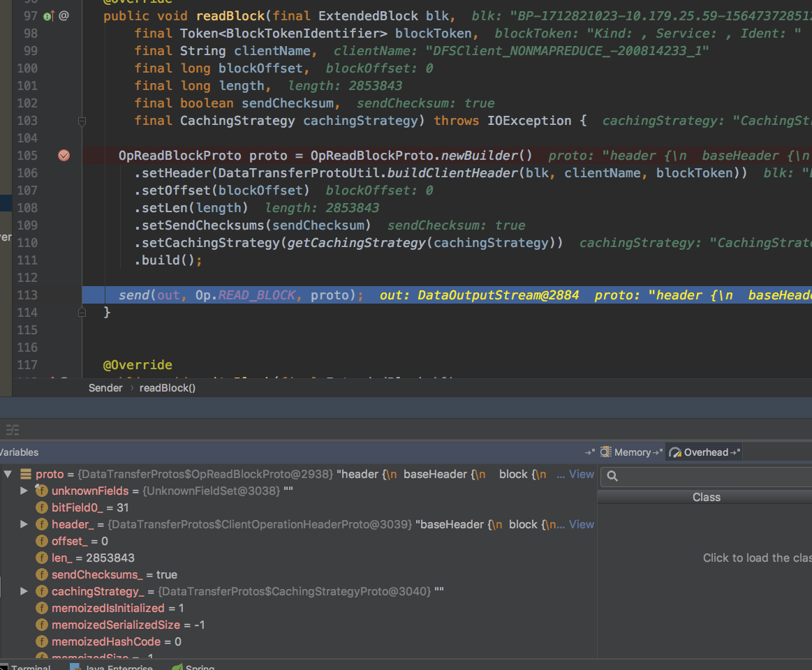
Task: Open the Overhead tab
Action: click(706, 452)
